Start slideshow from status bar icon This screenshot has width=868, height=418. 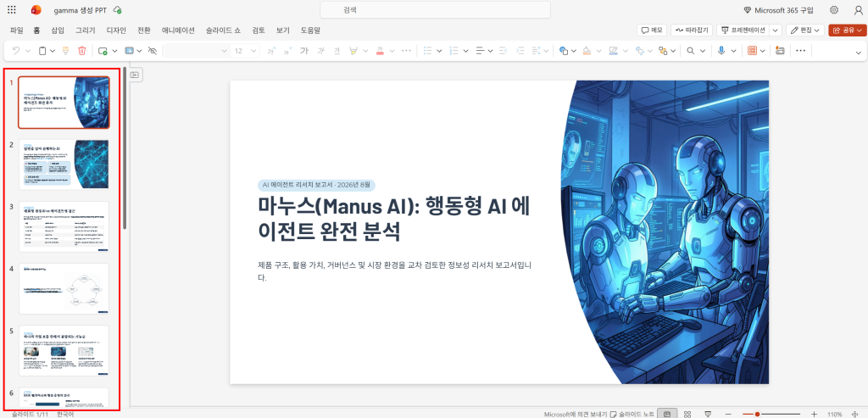708,414
